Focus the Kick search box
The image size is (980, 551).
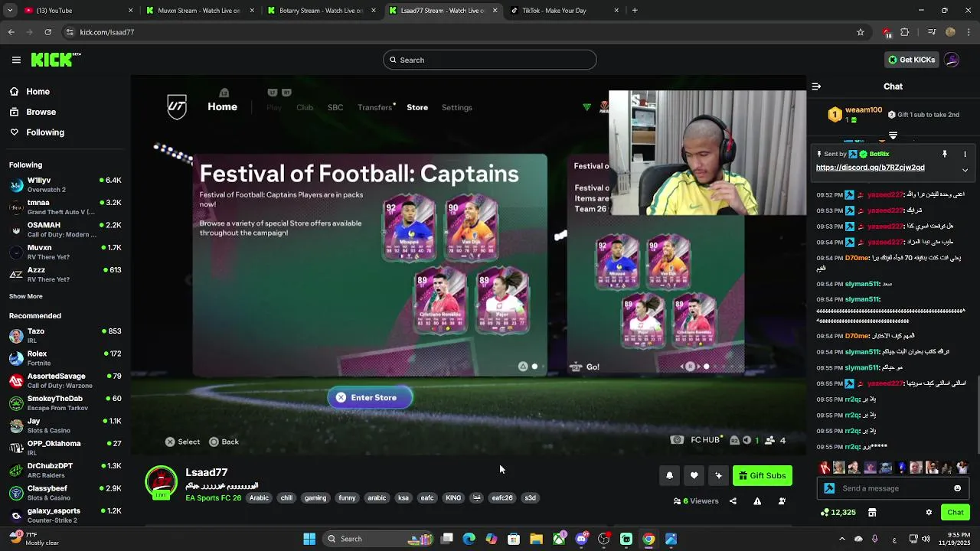tap(490, 60)
